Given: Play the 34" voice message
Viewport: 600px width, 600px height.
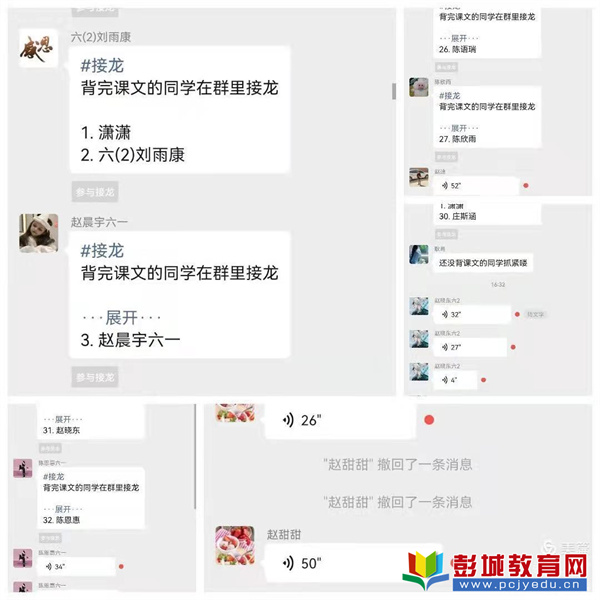Looking at the screenshot, I should 76,566.
